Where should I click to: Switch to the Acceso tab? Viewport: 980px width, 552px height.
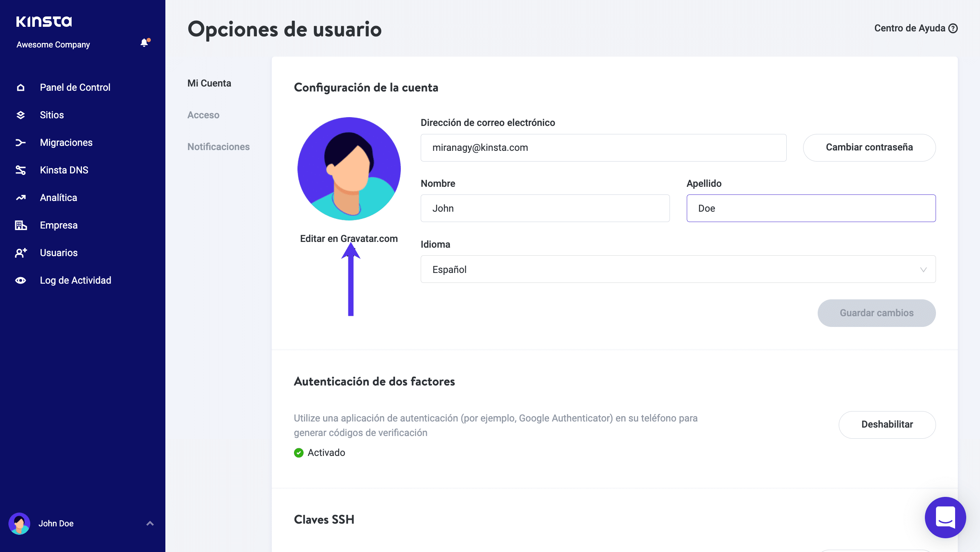coord(203,115)
